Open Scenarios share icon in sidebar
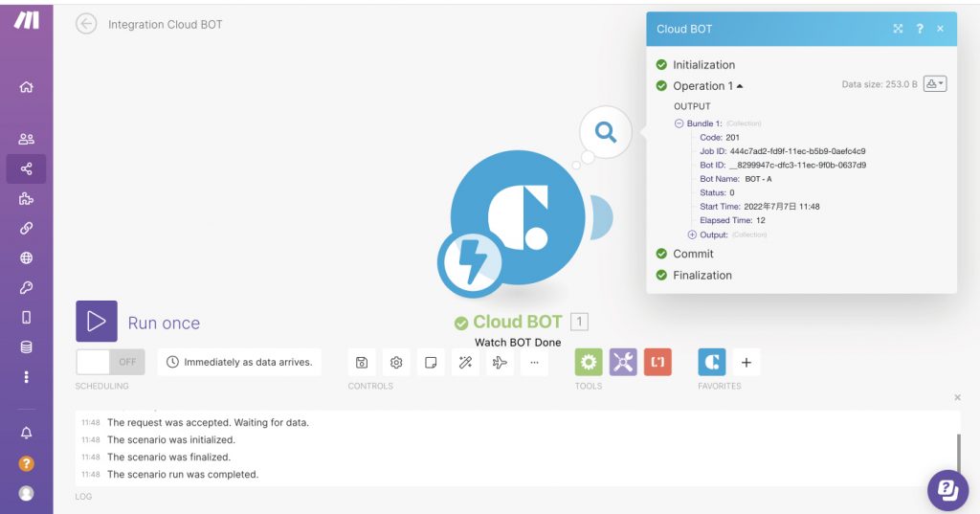 (x=26, y=168)
